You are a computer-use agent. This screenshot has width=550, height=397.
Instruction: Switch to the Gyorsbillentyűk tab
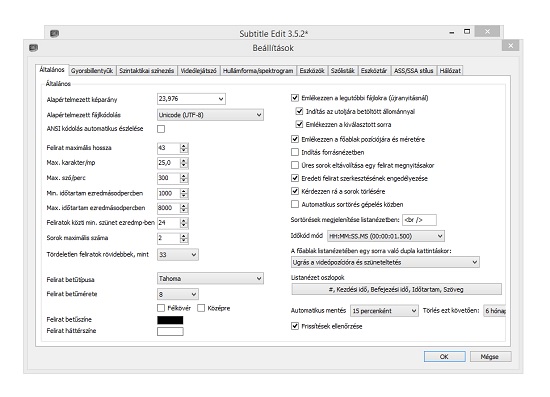coord(92,70)
